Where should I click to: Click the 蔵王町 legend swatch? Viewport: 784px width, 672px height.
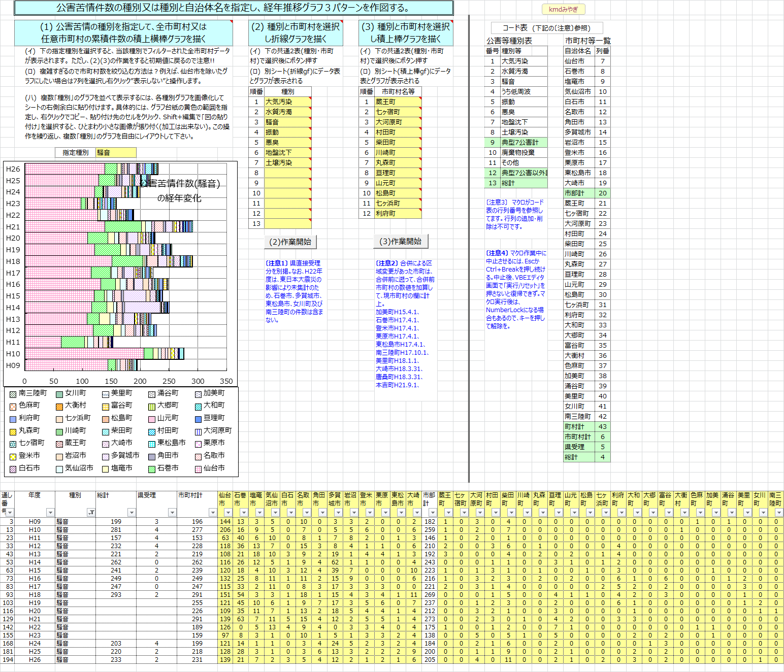pos(59,444)
